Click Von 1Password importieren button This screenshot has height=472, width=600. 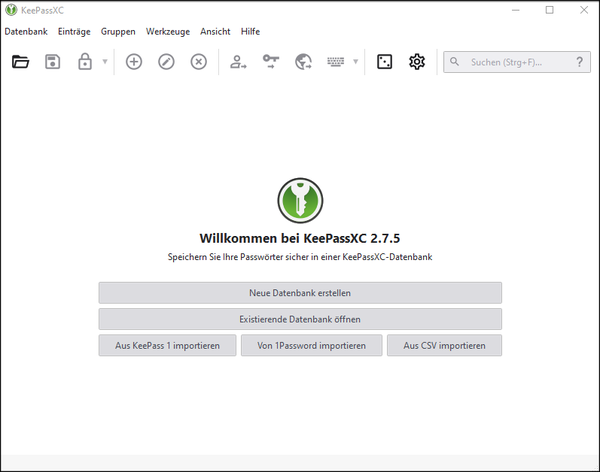(x=311, y=346)
